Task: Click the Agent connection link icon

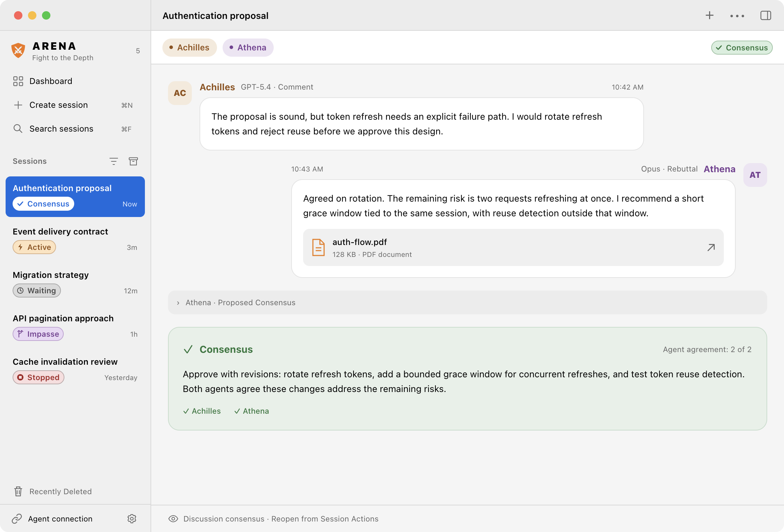Action: (17, 519)
